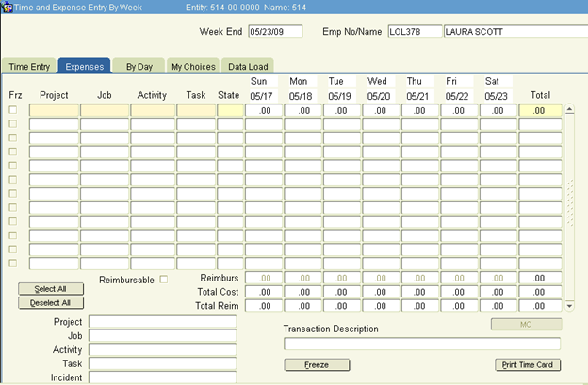Screen dimensions: 588x385
Task: Click first row Fri 05/22 amount cell
Action: click(459, 110)
